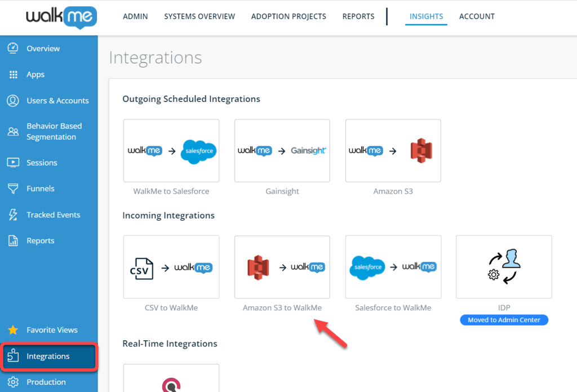
Task: Click the Apps grid icon
Action: tap(13, 74)
